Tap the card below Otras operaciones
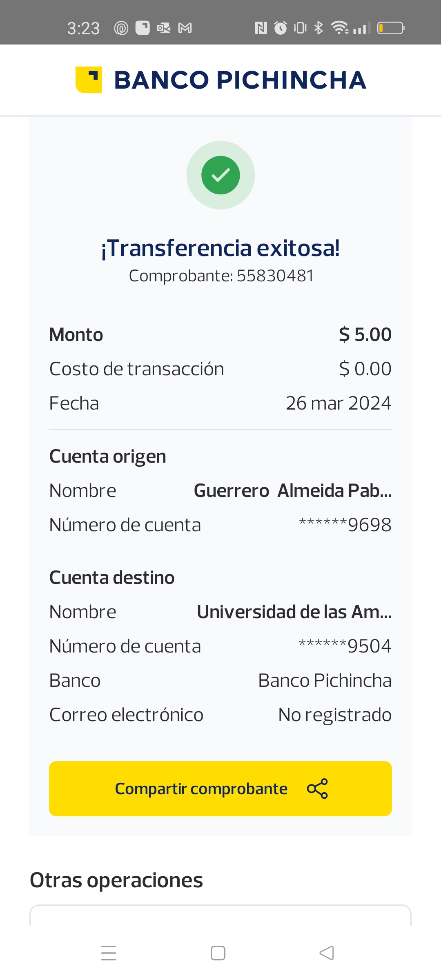Screen dimensions: 441x980 220,916
